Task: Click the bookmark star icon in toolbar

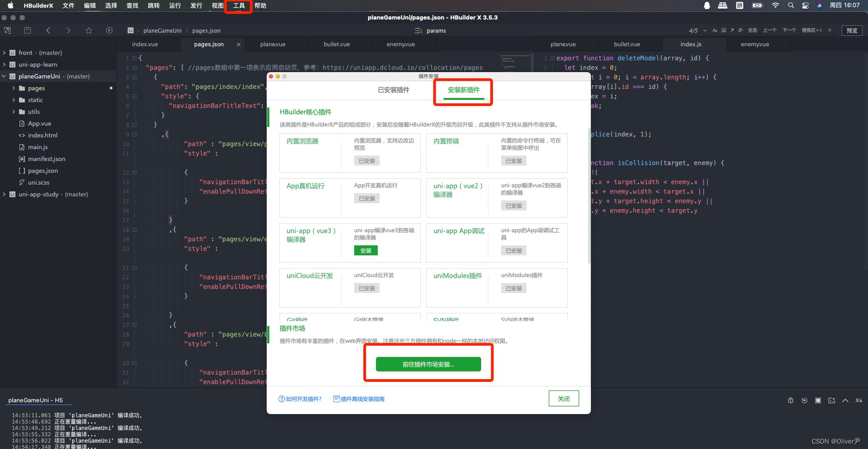Action: [89, 30]
